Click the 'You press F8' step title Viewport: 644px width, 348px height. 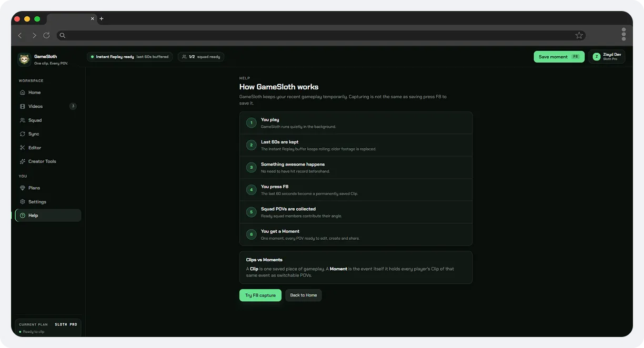[x=275, y=187]
